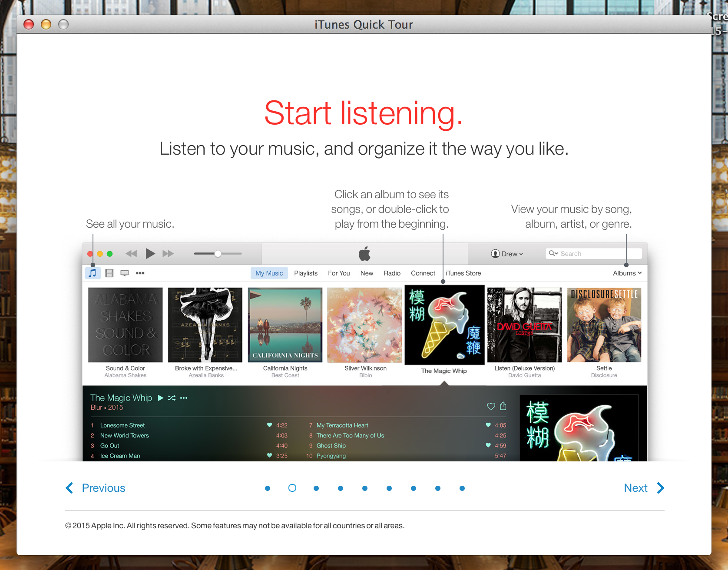
Task: Select the last tour page dot
Action: (462, 488)
